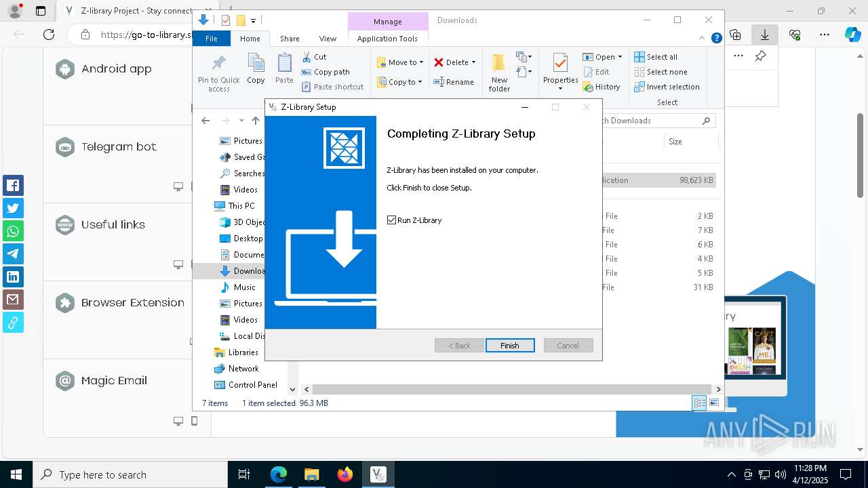The height and width of the screenshot is (488, 868).
Task: Select This PC in navigation tree
Action: coord(235,206)
